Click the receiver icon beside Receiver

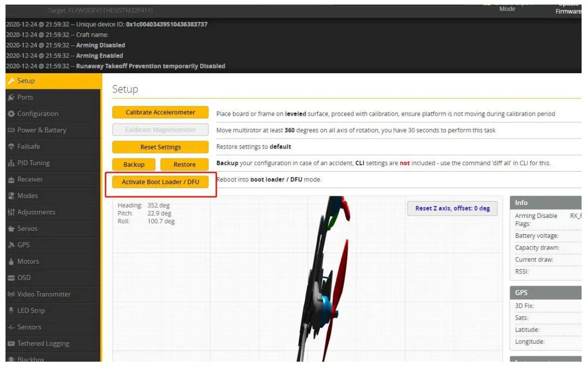click(11, 179)
